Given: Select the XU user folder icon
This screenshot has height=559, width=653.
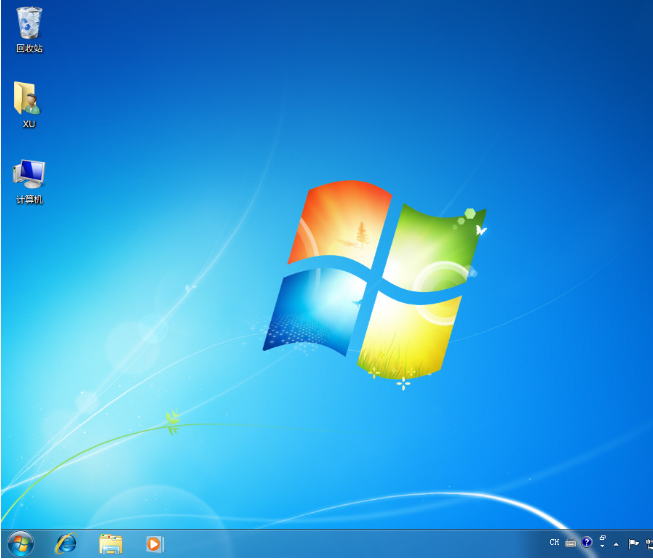Looking at the screenshot, I should click(x=28, y=99).
